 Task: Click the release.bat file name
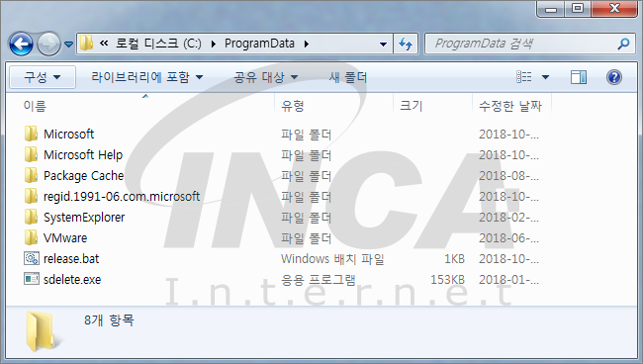click(x=71, y=259)
